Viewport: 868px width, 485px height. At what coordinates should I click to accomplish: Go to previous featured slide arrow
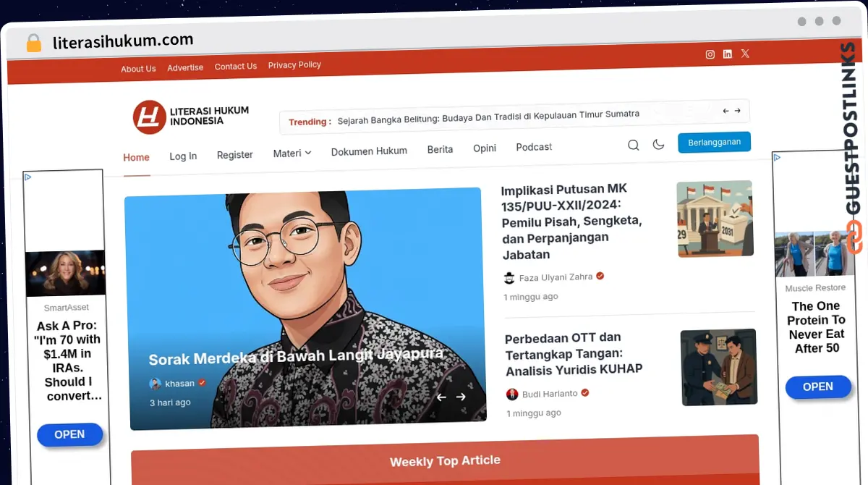point(441,397)
